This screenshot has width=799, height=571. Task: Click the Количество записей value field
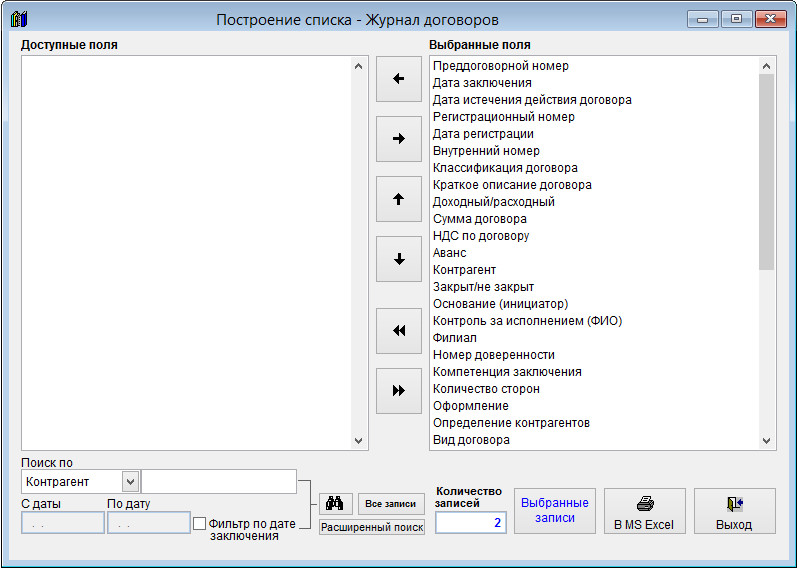470,523
